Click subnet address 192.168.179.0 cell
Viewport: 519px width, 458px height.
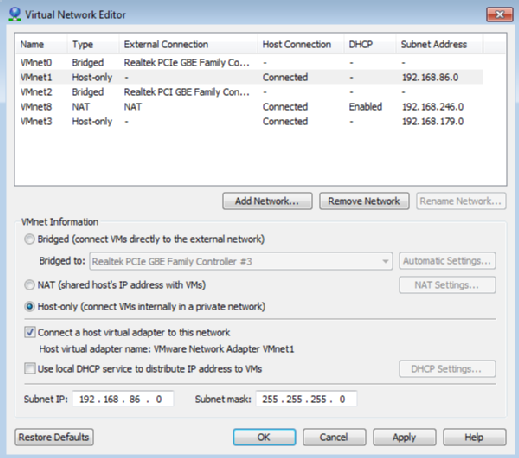(433, 121)
